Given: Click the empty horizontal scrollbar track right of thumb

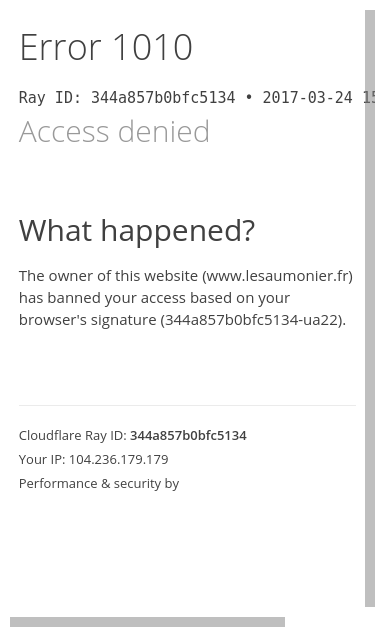Looking at the screenshot, I should 325,622.
